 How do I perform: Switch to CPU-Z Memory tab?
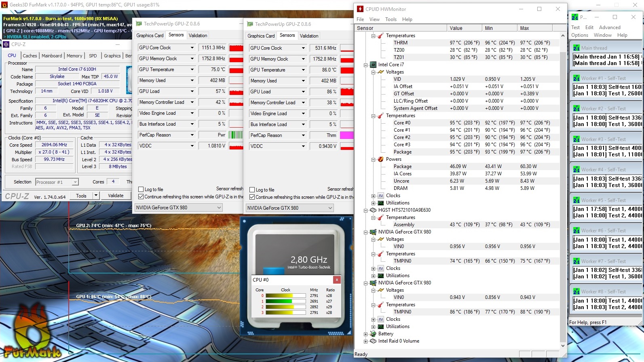[x=74, y=56]
